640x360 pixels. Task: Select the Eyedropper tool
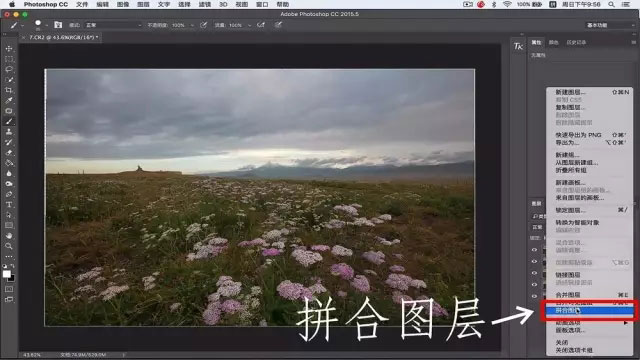tap(9, 100)
